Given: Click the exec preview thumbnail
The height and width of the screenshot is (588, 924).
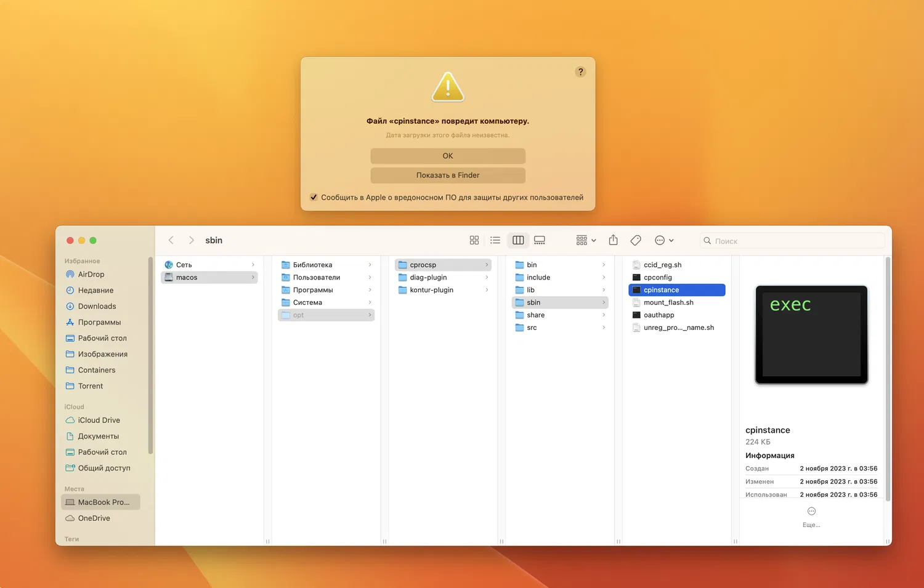Looking at the screenshot, I should tap(811, 334).
